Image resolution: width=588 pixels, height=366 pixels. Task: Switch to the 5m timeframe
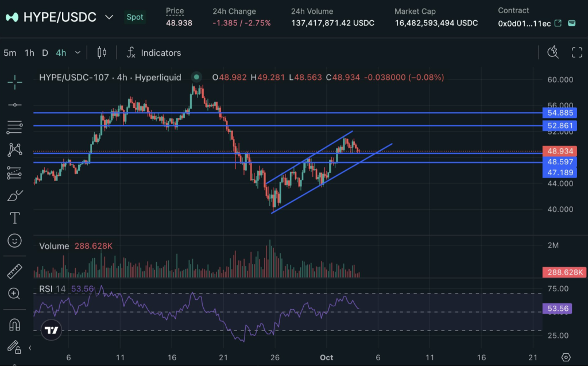click(10, 53)
